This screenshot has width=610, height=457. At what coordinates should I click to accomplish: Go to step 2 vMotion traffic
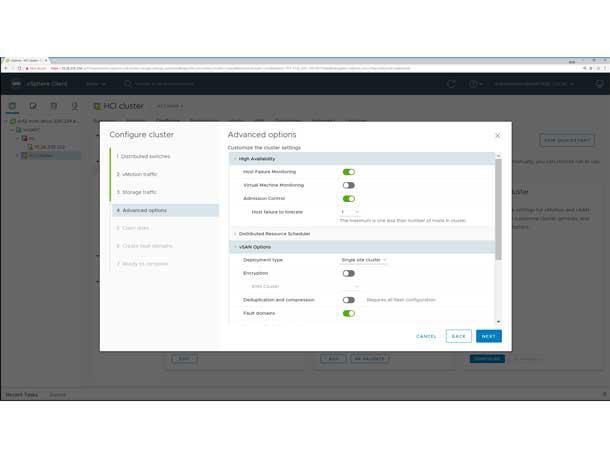point(137,174)
